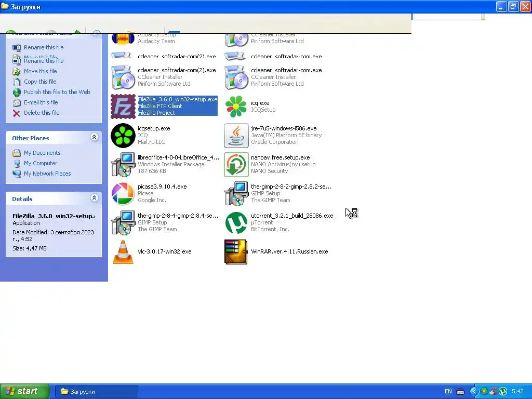Select the utorrent_3.2.1 installer icon
Image resolution: width=532 pixels, height=399 pixels.
click(236, 223)
